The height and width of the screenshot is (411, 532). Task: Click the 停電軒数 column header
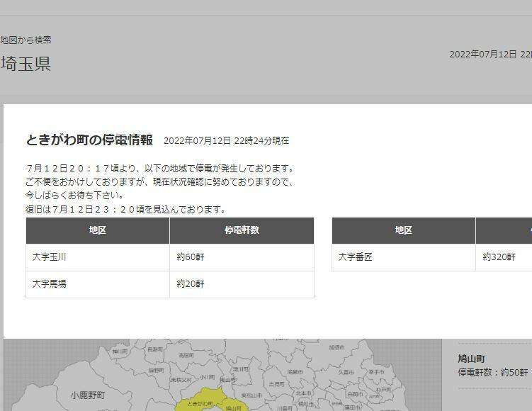tap(242, 230)
